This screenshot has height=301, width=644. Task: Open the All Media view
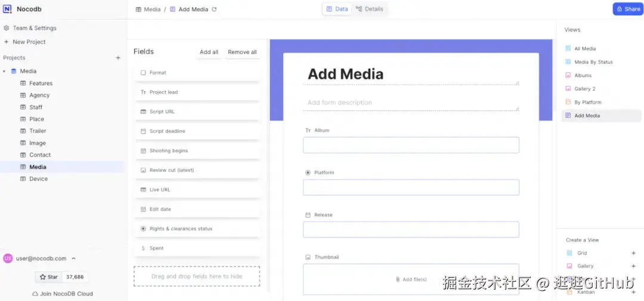click(x=601, y=48)
